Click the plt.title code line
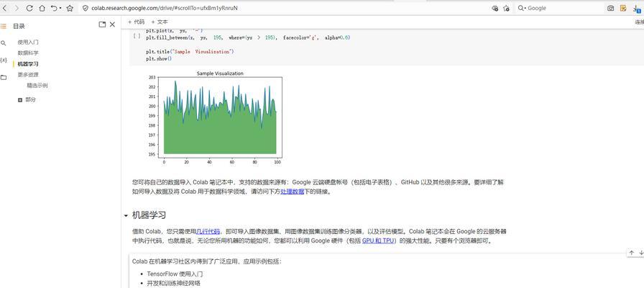 pyautogui.click(x=190, y=51)
